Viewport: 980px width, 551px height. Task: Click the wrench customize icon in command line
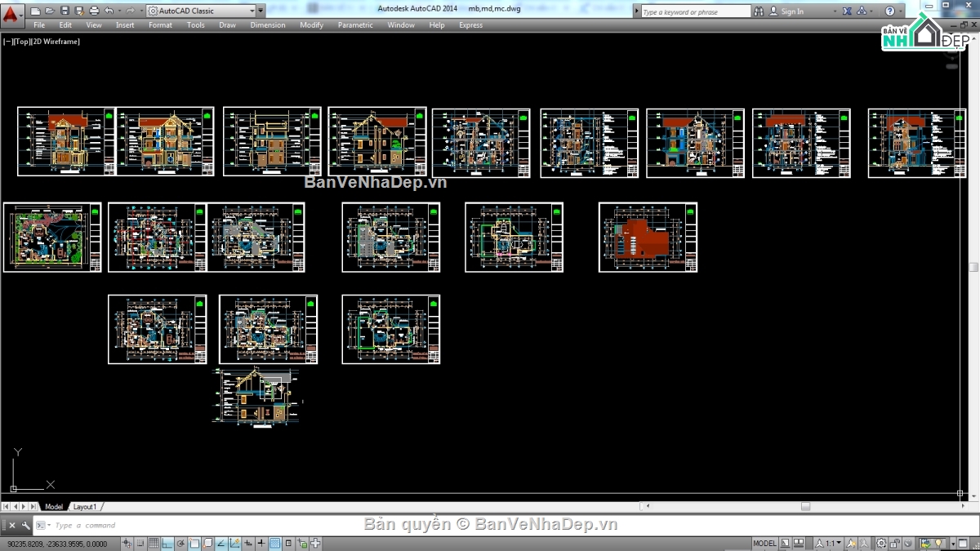[x=26, y=526]
